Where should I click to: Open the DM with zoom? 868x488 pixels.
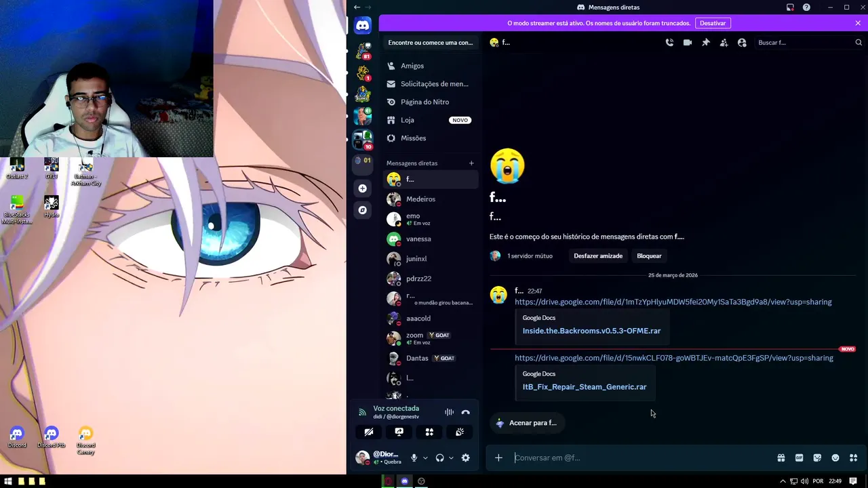coord(431,338)
